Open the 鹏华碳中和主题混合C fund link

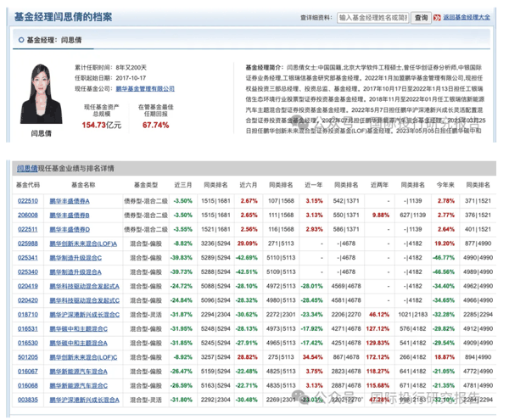pyautogui.click(x=79, y=329)
